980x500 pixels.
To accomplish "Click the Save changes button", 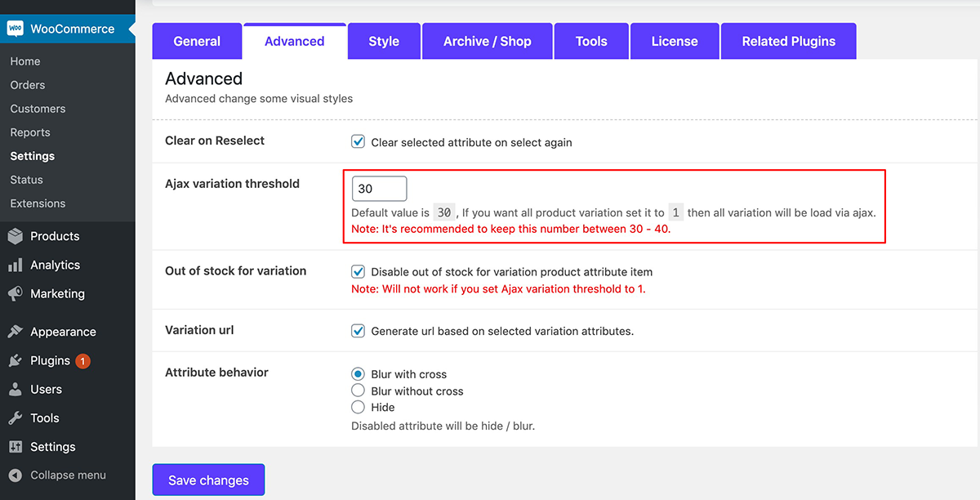I will pos(208,480).
